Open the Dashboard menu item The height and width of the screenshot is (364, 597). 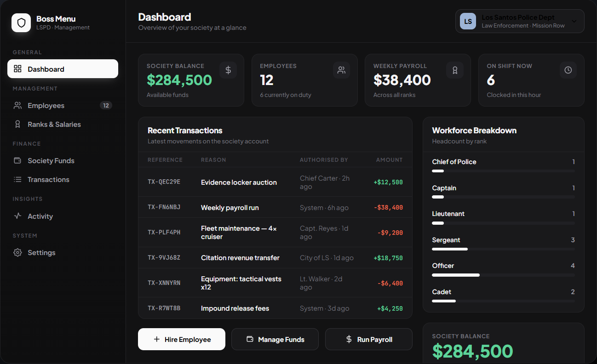pyautogui.click(x=63, y=69)
